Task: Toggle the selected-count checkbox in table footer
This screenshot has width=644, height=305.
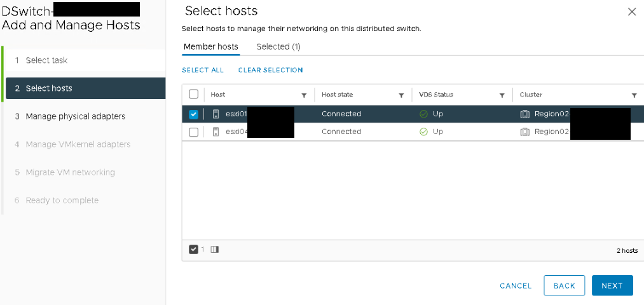Action: pos(193,249)
